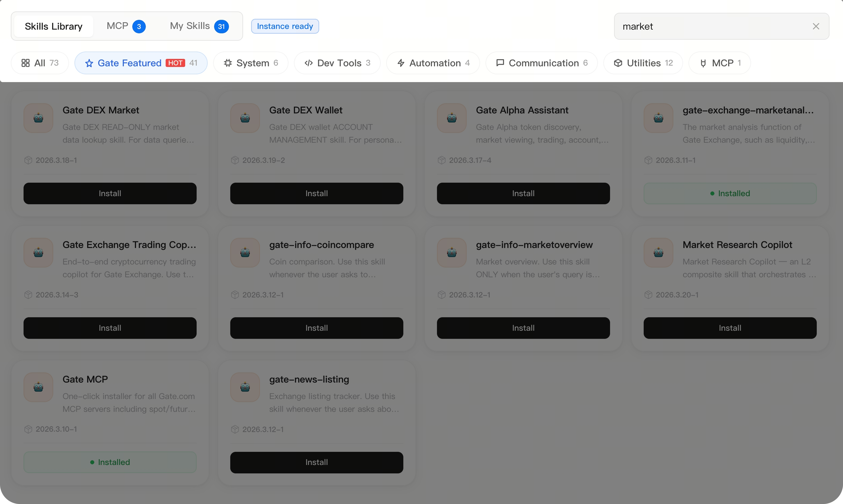843x504 pixels.
Task: Filter by All category
Action: click(x=40, y=63)
